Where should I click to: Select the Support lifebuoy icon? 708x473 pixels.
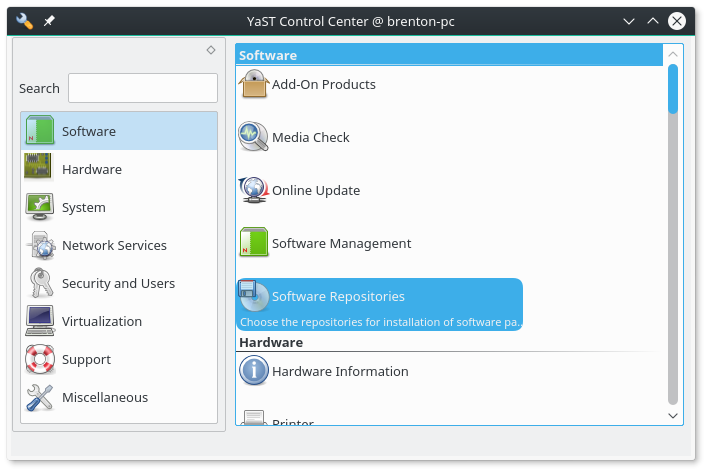pos(40,359)
